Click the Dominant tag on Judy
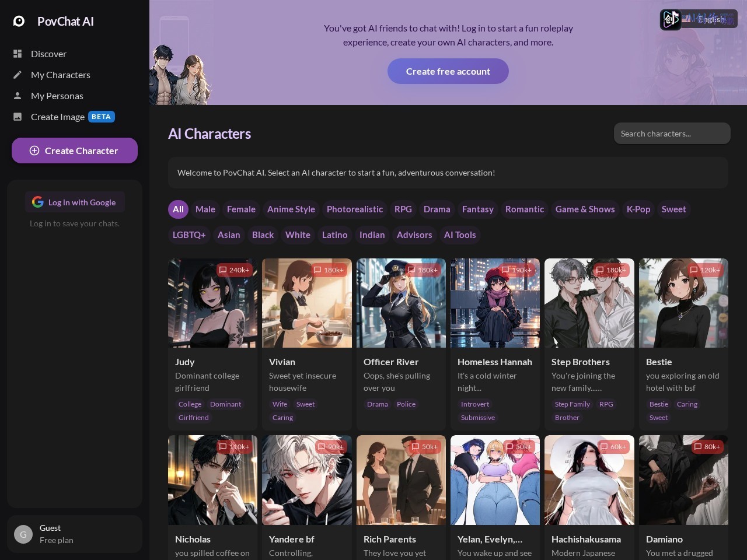The image size is (747, 560). (x=225, y=404)
